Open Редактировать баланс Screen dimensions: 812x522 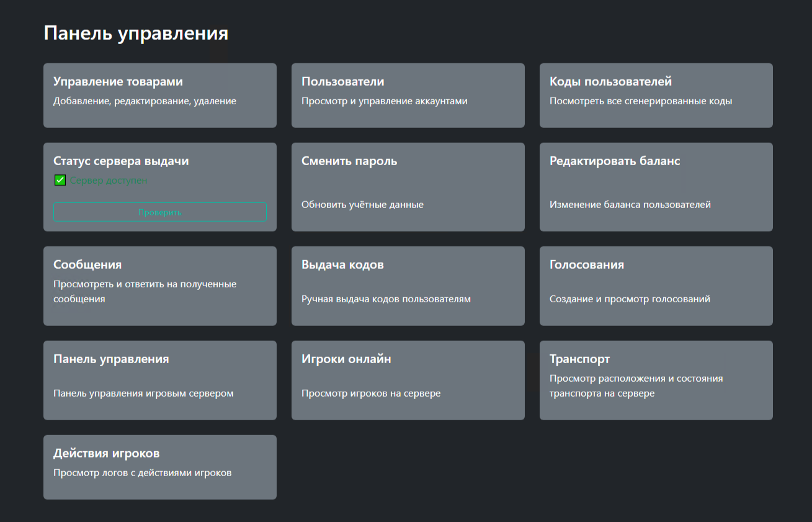(x=656, y=187)
